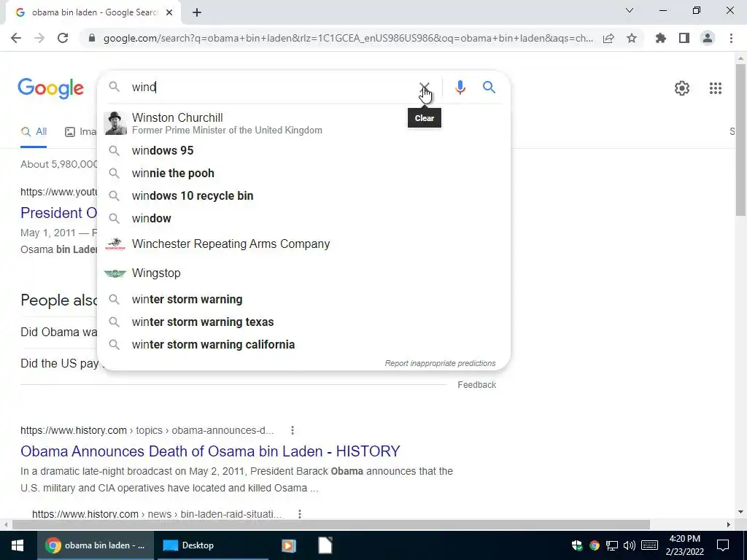View site lock information

coord(92,38)
